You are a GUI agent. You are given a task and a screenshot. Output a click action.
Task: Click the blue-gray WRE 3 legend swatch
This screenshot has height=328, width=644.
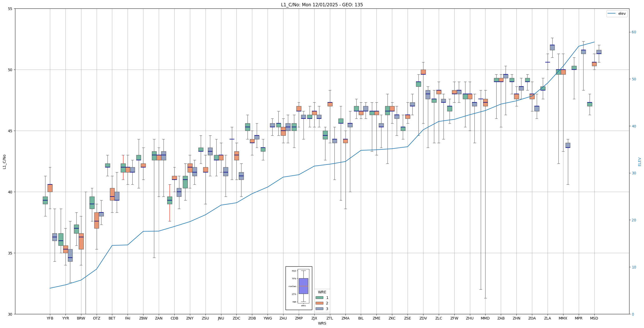(x=319, y=309)
